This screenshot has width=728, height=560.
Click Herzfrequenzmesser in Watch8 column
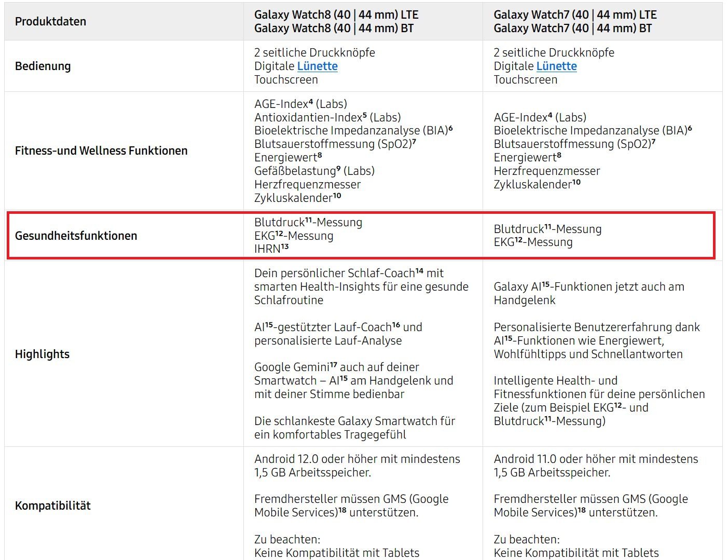pyautogui.click(x=307, y=184)
